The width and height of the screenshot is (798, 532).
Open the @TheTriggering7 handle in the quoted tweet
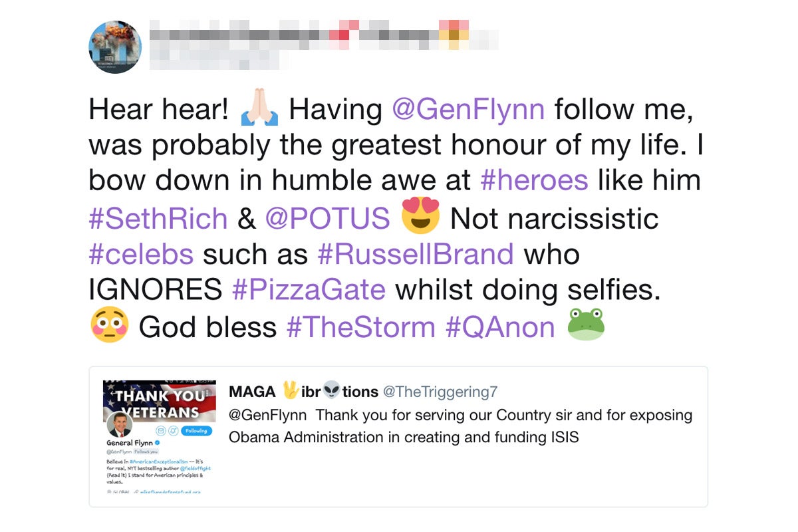(x=440, y=392)
